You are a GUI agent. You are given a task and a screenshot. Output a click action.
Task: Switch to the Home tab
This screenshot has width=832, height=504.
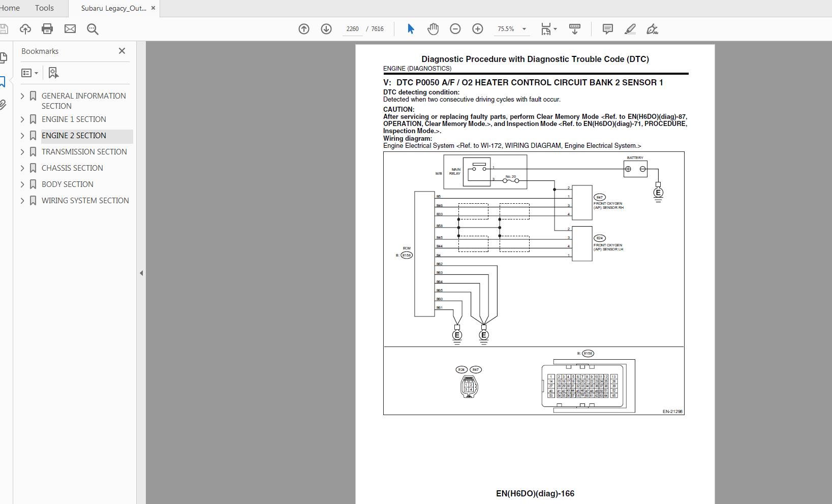click(10, 8)
